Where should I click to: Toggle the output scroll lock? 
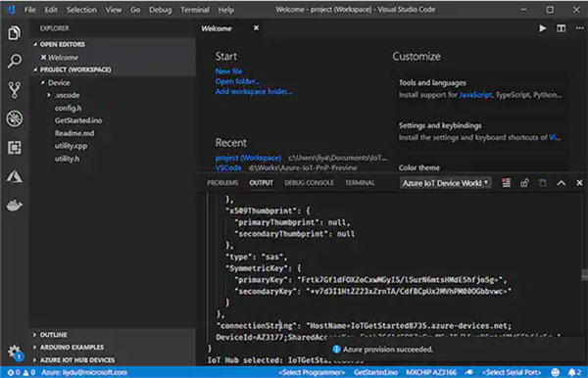[x=524, y=183]
